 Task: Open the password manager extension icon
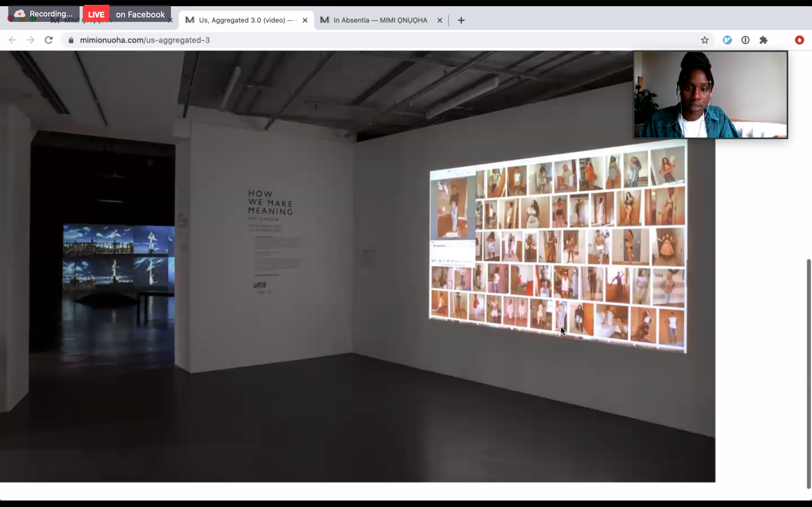pos(745,40)
